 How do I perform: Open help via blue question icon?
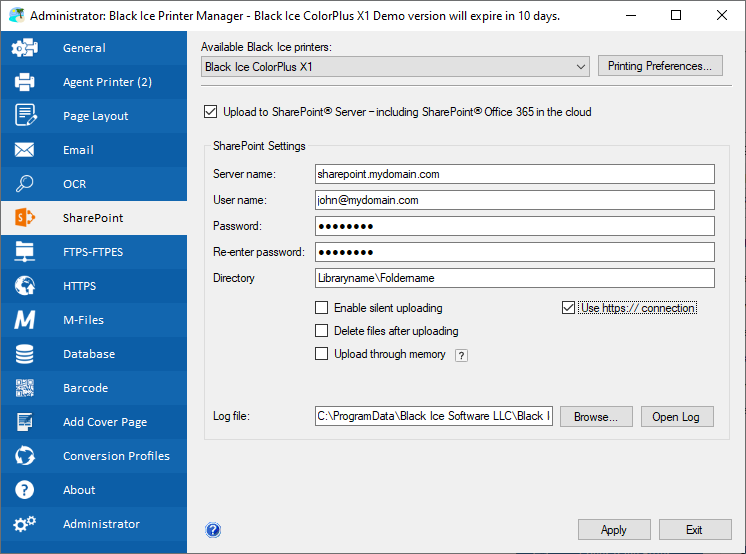click(213, 530)
